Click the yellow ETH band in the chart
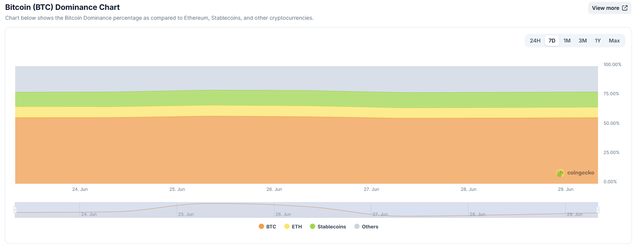 (x=306, y=112)
